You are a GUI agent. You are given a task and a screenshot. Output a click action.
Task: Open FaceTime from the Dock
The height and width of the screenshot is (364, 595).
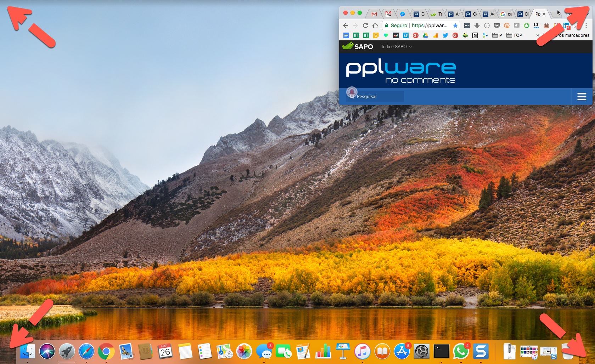click(284, 352)
